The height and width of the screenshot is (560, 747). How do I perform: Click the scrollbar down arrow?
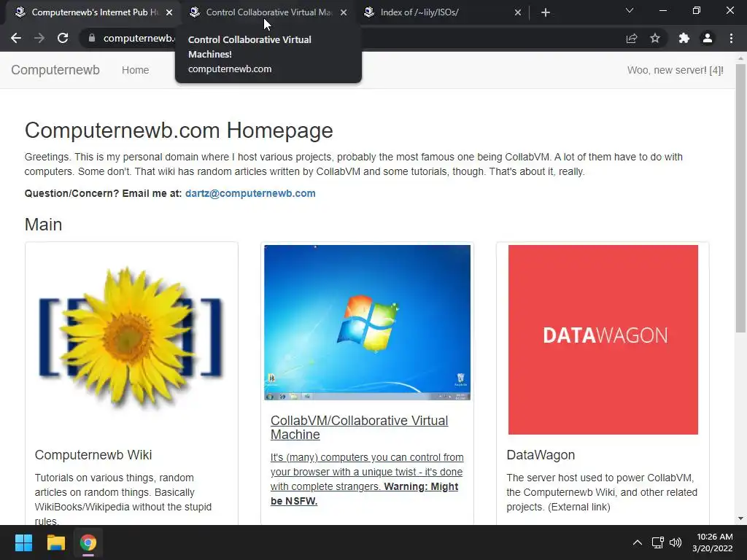point(740,518)
